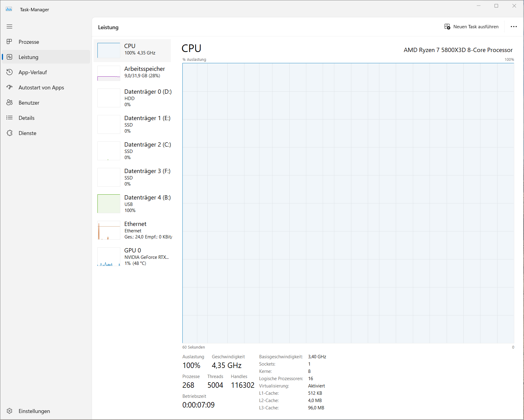Select Datenträger 1 (E:) graph thumbnail
Viewport: 524px width, 420px height.
(x=109, y=124)
